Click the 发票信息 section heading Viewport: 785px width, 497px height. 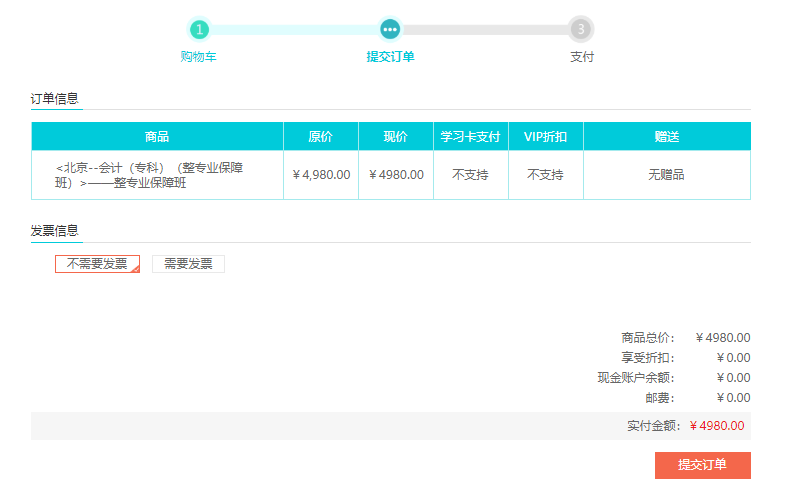tap(55, 231)
